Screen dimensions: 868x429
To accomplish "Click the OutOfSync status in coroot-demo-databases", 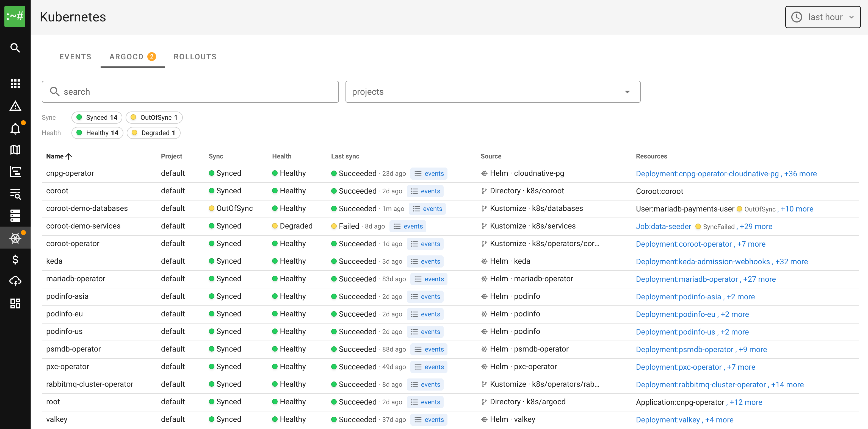I will tap(234, 208).
